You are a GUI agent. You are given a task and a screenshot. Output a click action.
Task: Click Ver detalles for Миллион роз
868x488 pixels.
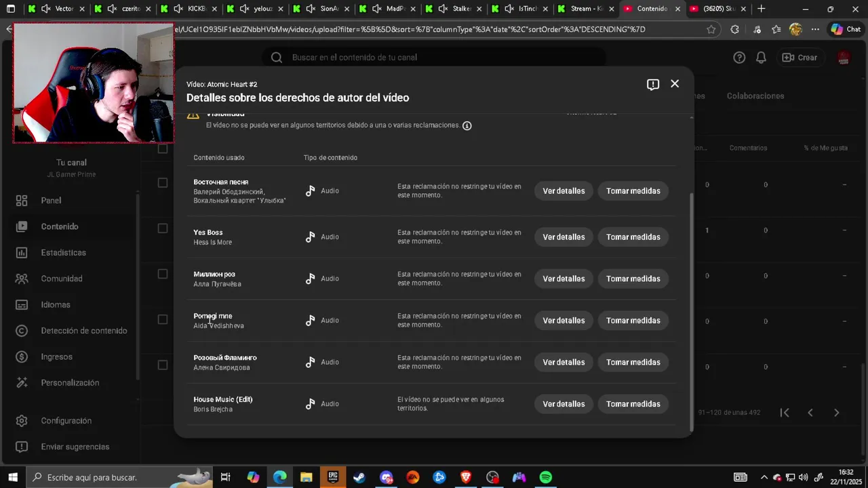[564, 279]
